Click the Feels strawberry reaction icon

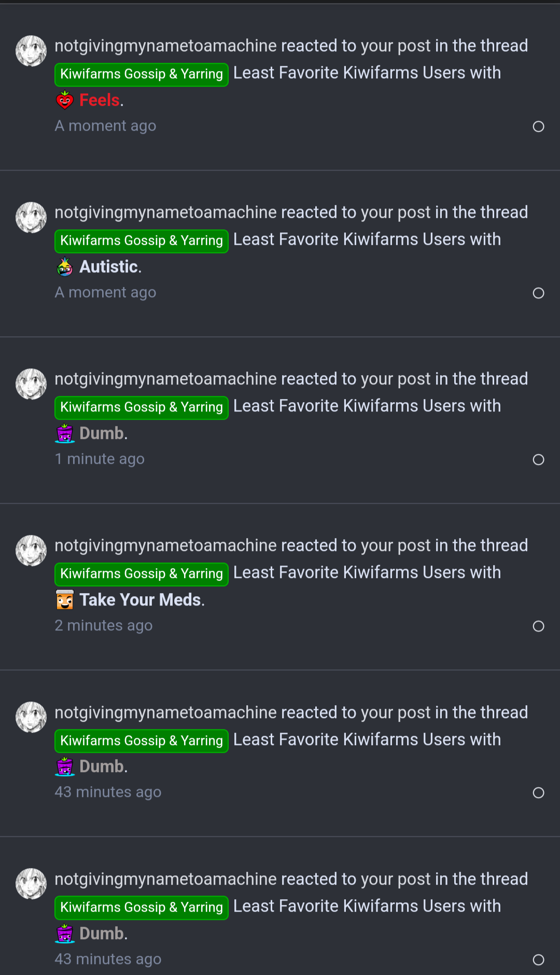click(65, 100)
